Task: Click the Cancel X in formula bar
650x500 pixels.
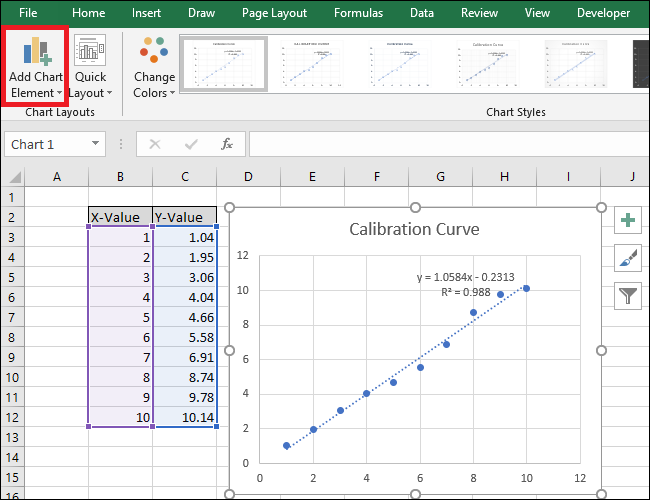Action: (154, 144)
